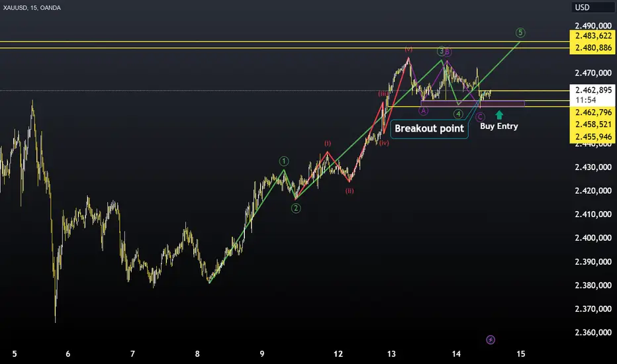Viewport: 617px width, 364px height.
Task: Click date 9 on the time axis
Action: click(x=262, y=354)
